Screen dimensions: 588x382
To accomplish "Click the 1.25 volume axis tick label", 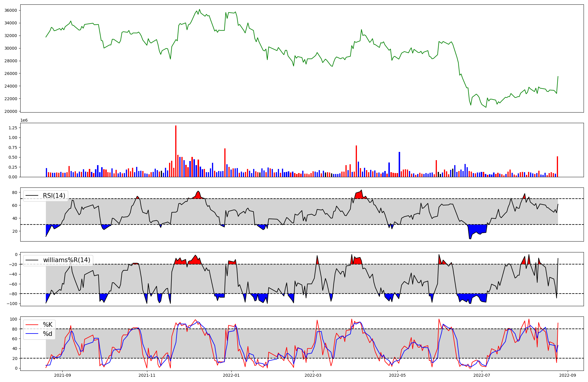I will 13,128.
